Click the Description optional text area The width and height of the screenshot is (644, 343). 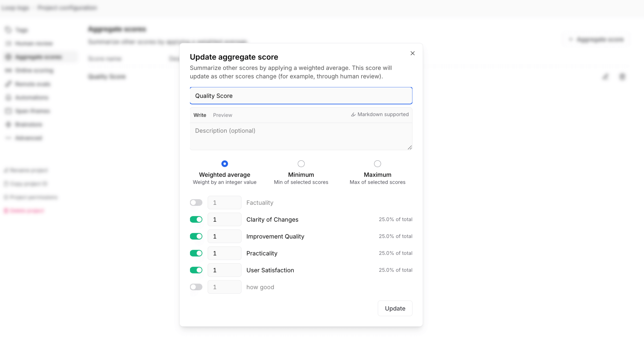click(x=301, y=136)
